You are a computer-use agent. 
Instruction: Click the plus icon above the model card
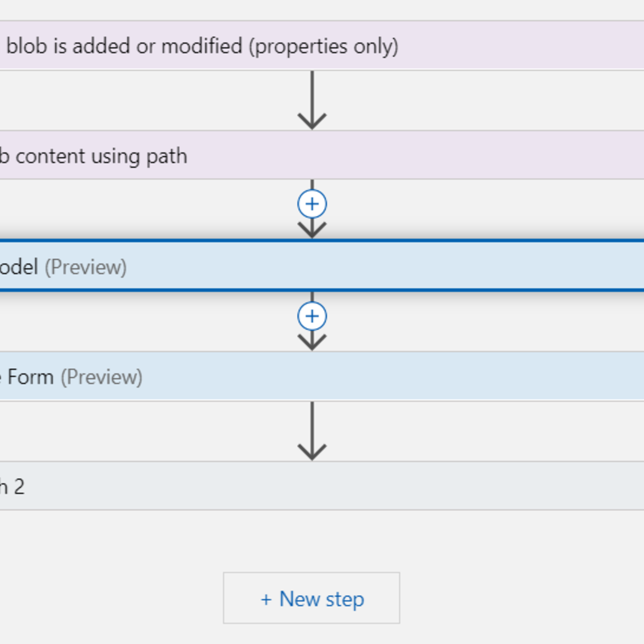[312, 204]
